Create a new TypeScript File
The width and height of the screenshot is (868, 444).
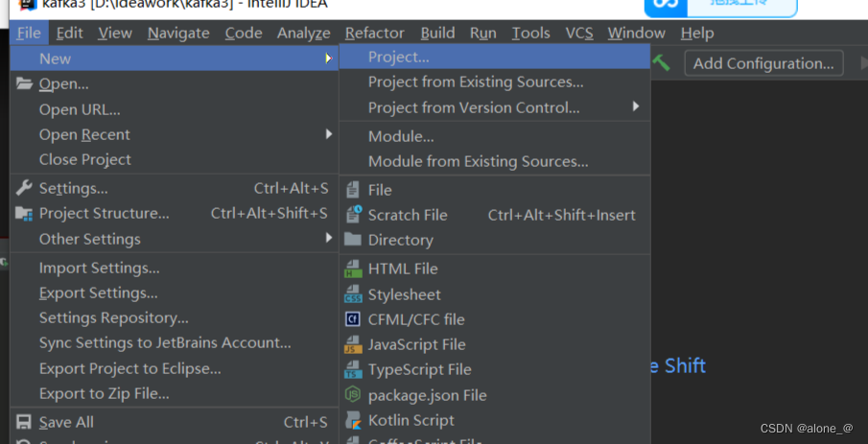tap(495, 369)
